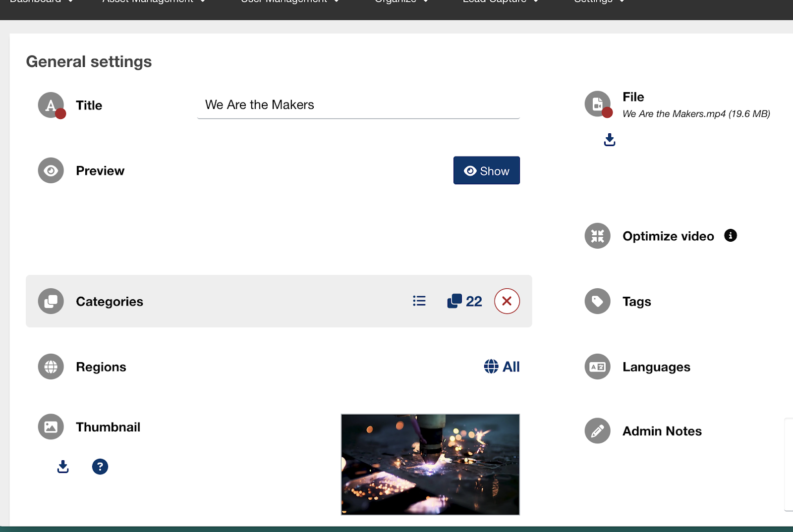Show the video preview

486,171
